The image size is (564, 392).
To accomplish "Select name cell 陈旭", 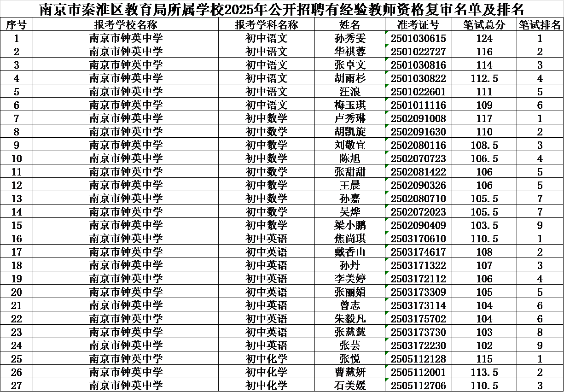I will tap(349, 158).
